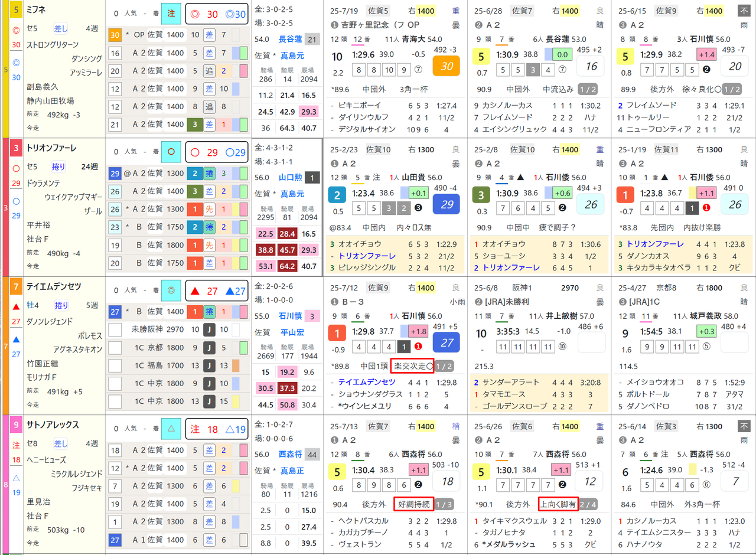Click yellow 5th-place badge in the 25-6/28 race

(x=481, y=57)
